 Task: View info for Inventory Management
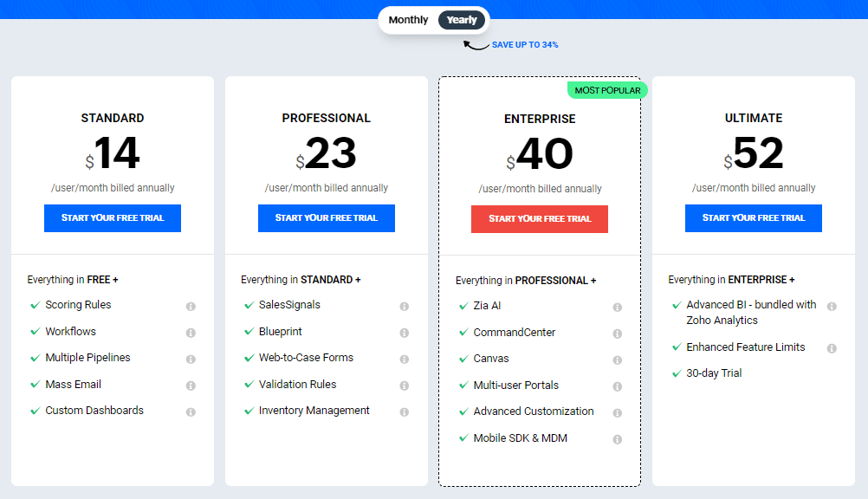(404, 411)
